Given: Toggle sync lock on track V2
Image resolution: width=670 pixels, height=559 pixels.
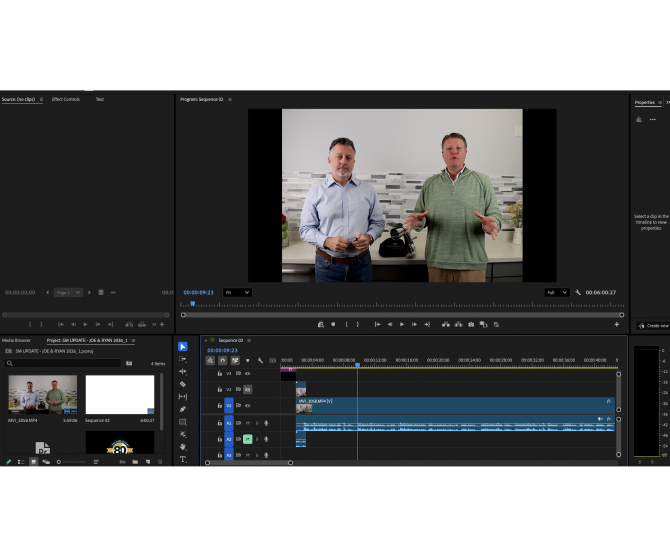Looking at the screenshot, I should coord(238,389).
